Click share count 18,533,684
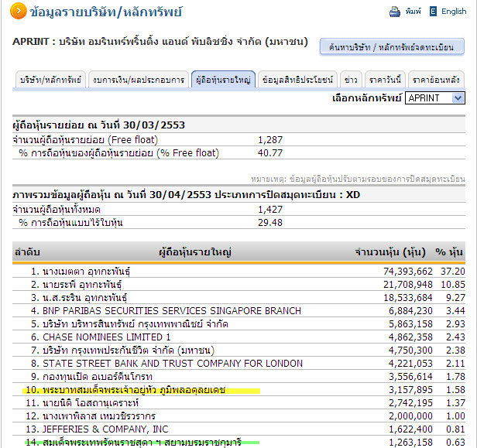 coord(407,298)
